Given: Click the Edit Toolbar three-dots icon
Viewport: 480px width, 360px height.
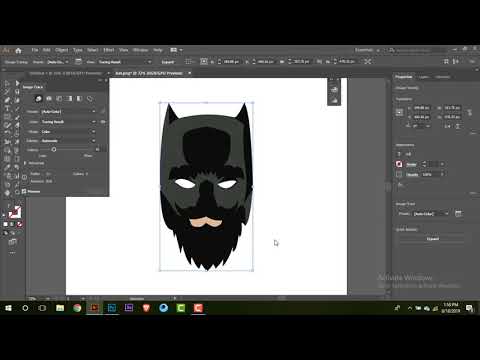Looking at the screenshot, I should [x=12, y=253].
